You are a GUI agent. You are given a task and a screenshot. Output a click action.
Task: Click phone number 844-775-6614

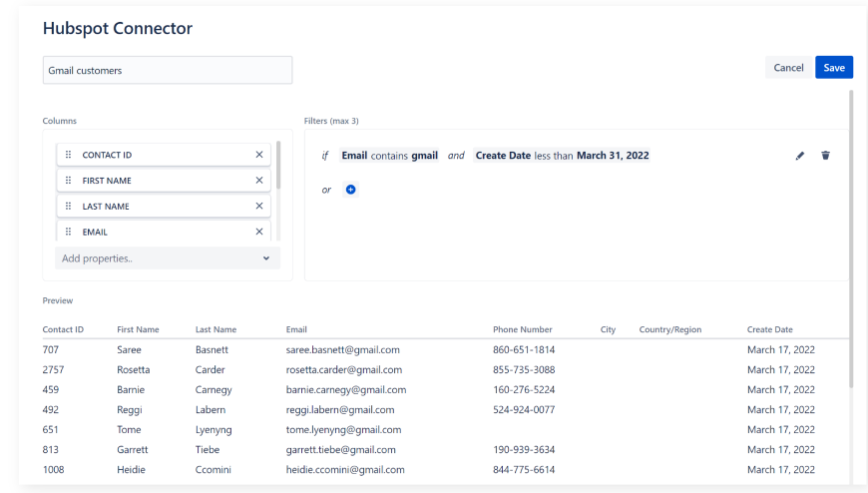tap(524, 469)
